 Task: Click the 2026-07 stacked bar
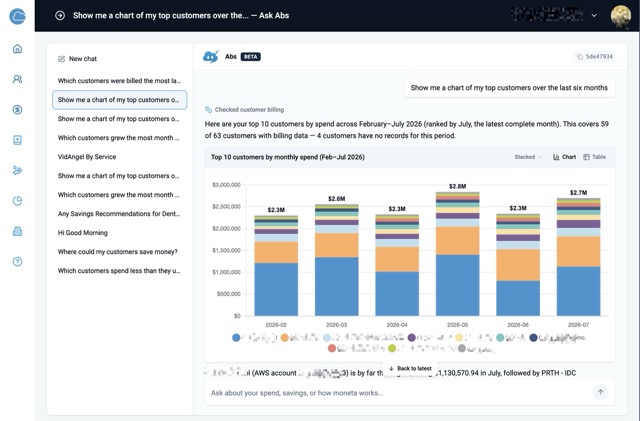(x=578, y=257)
